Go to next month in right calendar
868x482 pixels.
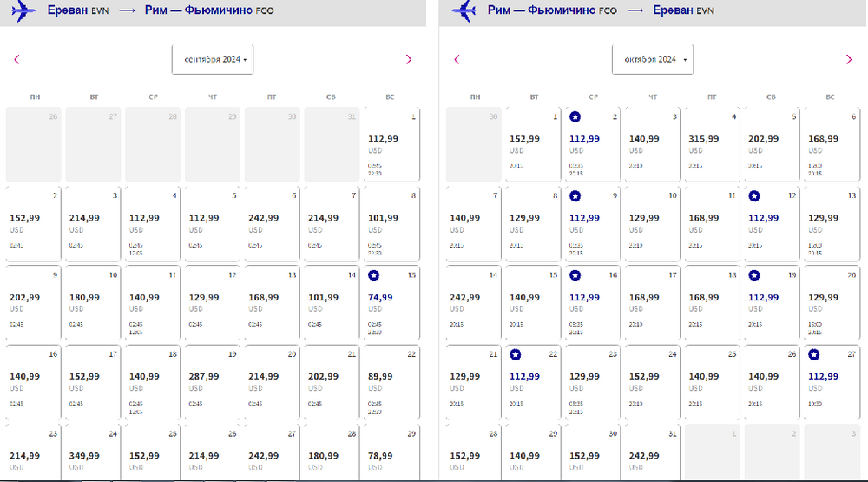(x=849, y=59)
